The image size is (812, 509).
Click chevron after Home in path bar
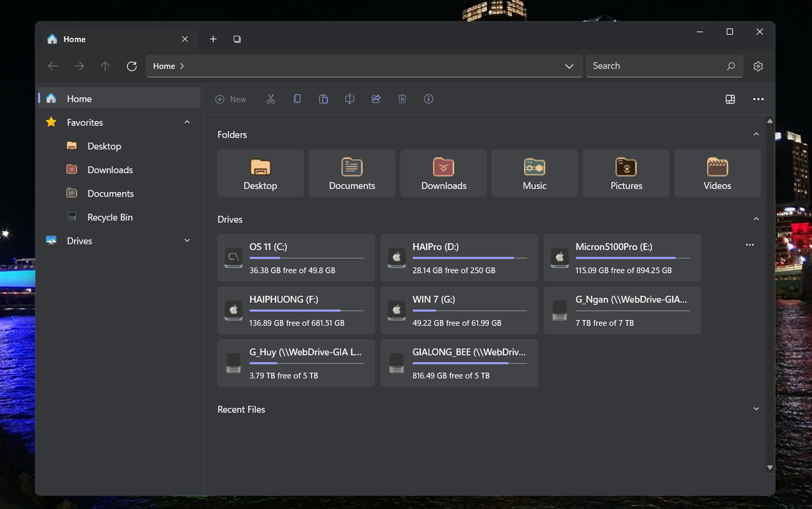(182, 66)
